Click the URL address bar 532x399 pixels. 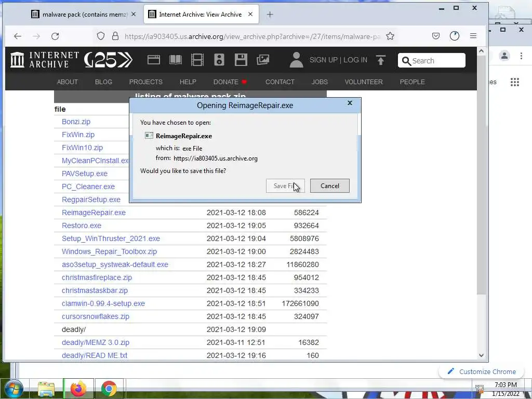(252, 36)
